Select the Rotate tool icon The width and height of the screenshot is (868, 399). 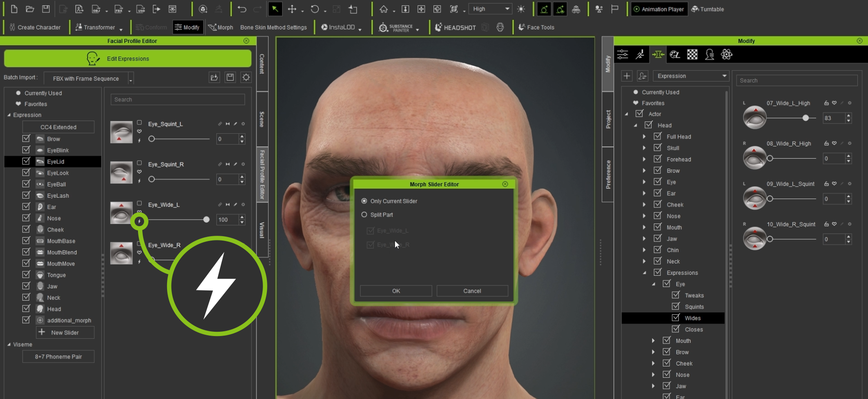tap(315, 9)
